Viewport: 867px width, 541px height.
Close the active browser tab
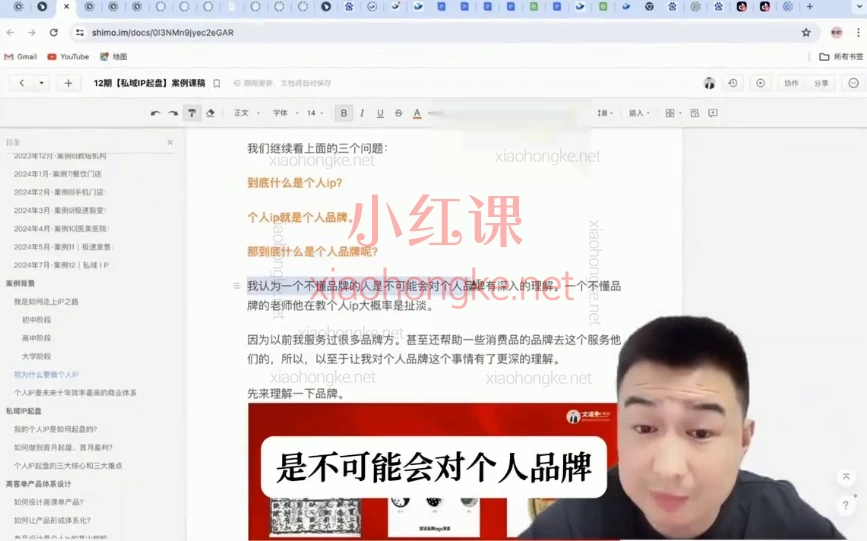[x=66, y=7]
